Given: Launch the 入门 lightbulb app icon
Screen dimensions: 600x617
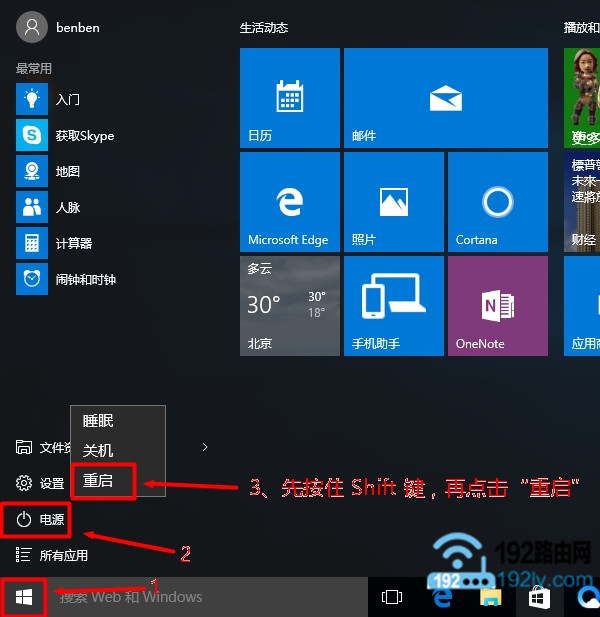Looking at the screenshot, I should (x=32, y=99).
